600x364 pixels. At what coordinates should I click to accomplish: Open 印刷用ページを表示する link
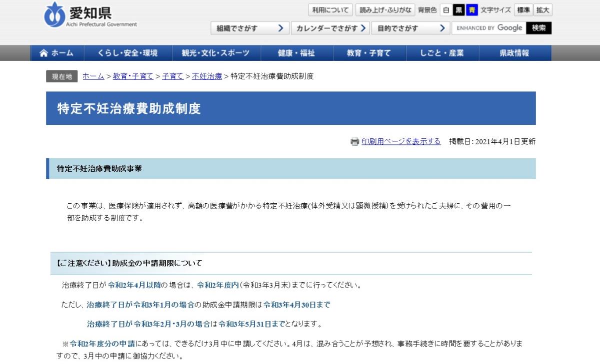(x=401, y=142)
